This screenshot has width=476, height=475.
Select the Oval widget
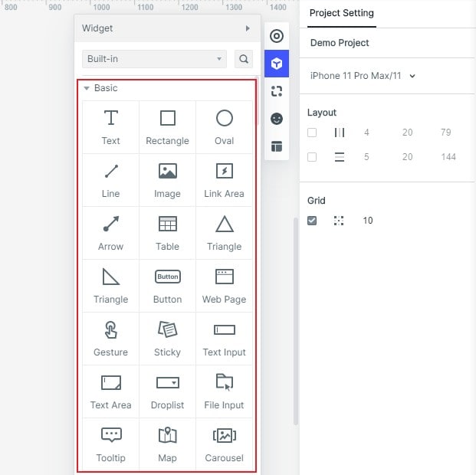click(x=225, y=127)
